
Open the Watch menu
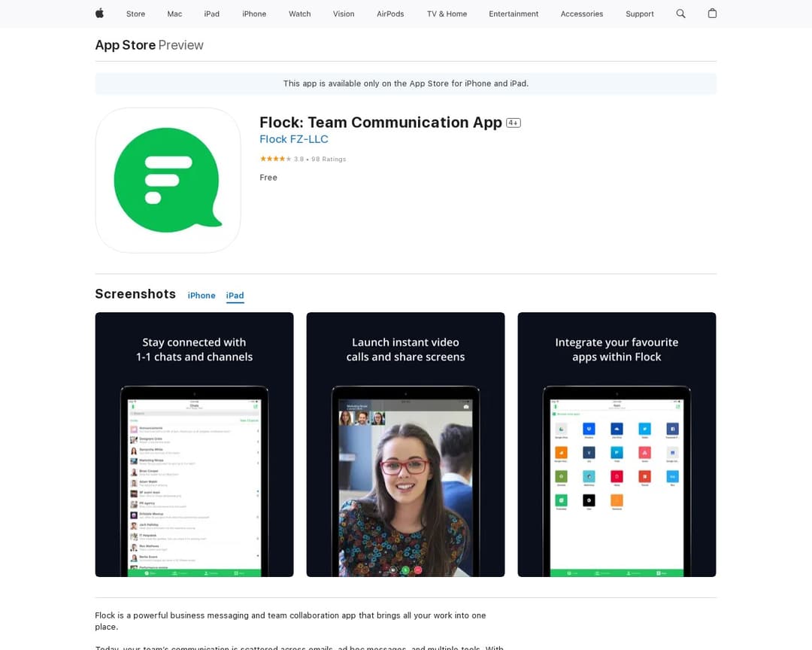click(299, 14)
